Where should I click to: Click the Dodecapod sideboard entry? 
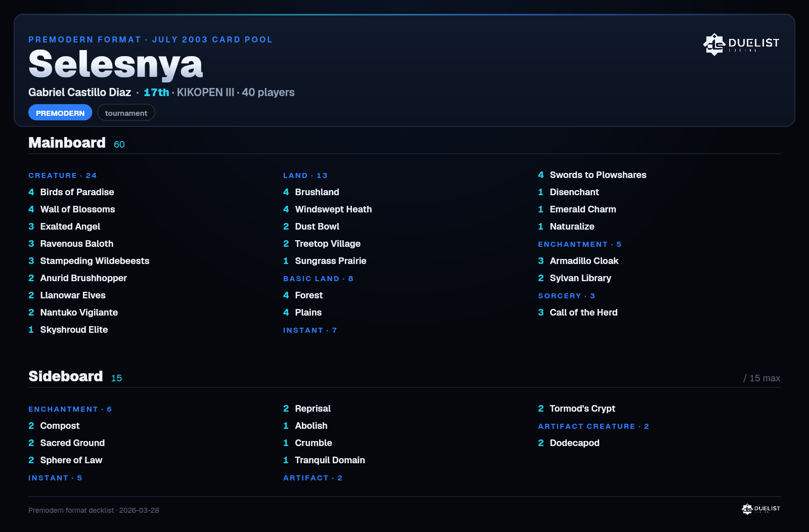pos(569,443)
